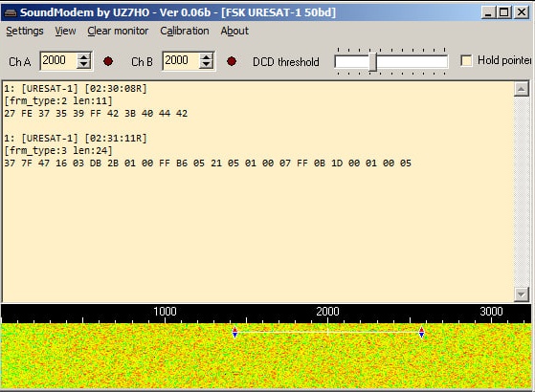Click the [frm_type:3 len:24] line
Viewport: 535px width, 392px height.
click(x=58, y=150)
